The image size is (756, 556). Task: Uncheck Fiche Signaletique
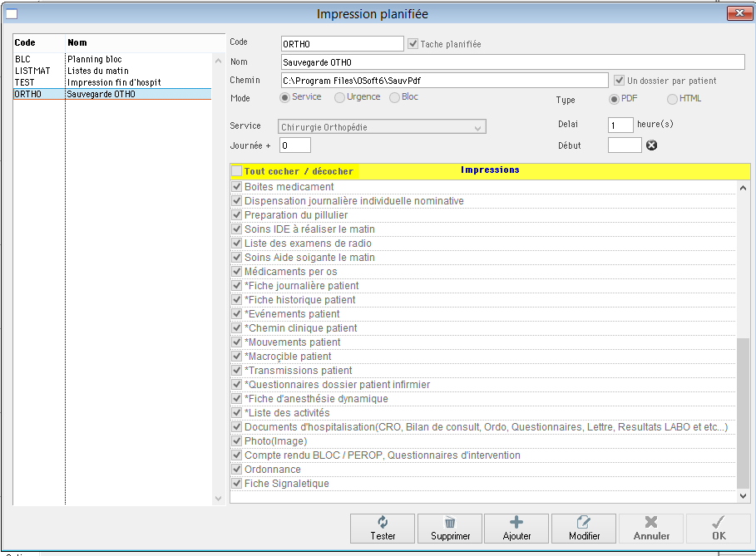pos(237,483)
